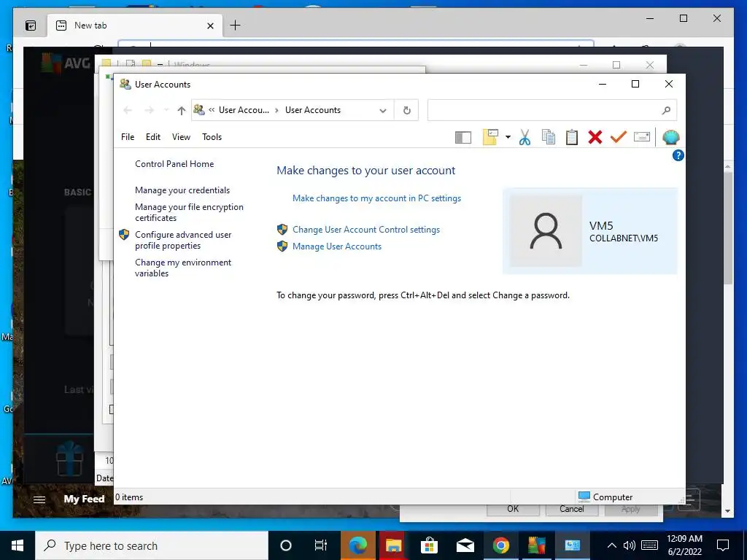The height and width of the screenshot is (560, 747).
Task: Open the notification center icon
Action: (x=723, y=545)
